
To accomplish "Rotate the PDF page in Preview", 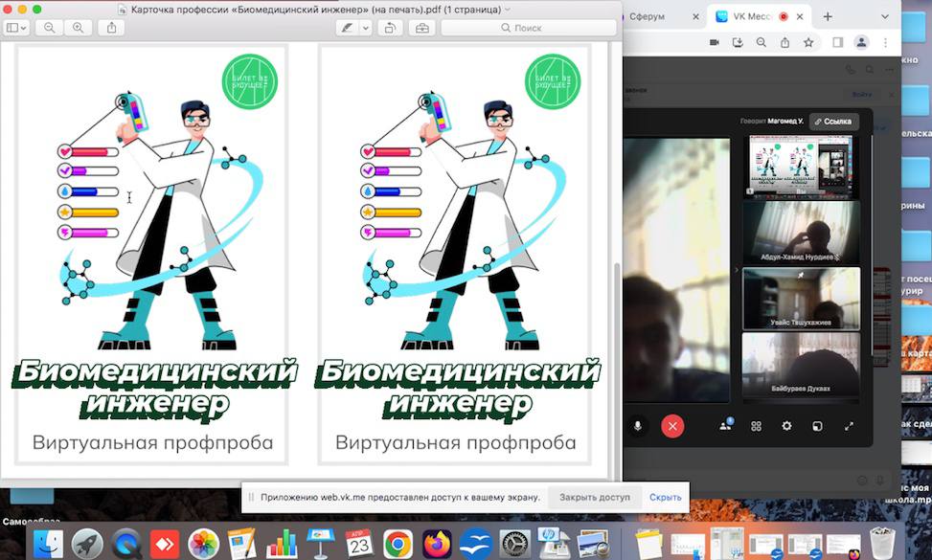I will click(x=390, y=28).
